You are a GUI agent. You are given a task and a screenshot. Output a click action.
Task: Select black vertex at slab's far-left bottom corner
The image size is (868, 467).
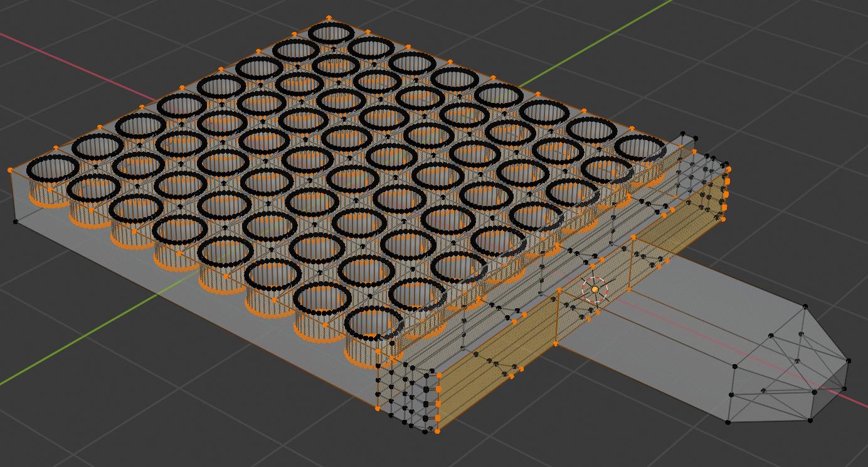16,221
